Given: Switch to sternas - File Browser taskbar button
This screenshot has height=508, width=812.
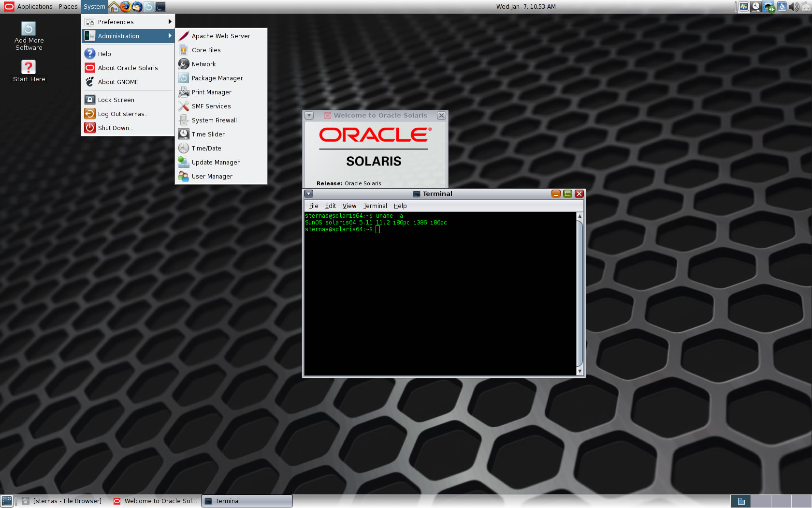Looking at the screenshot, I should (x=62, y=501).
